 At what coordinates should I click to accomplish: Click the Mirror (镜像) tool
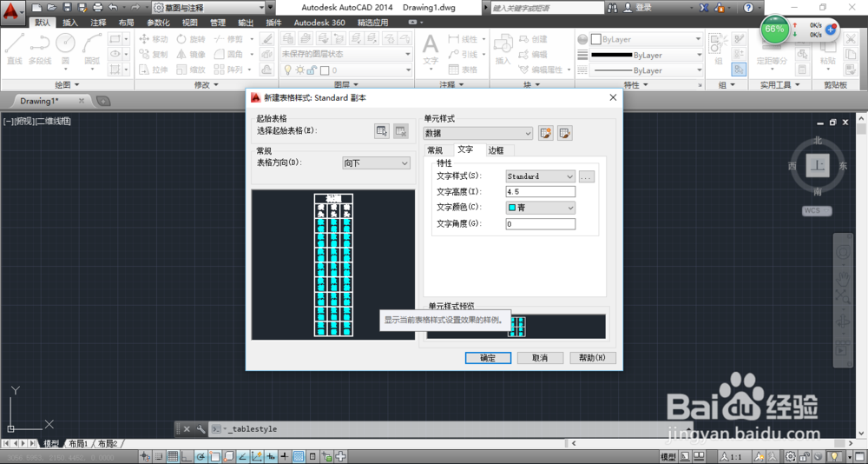191,55
